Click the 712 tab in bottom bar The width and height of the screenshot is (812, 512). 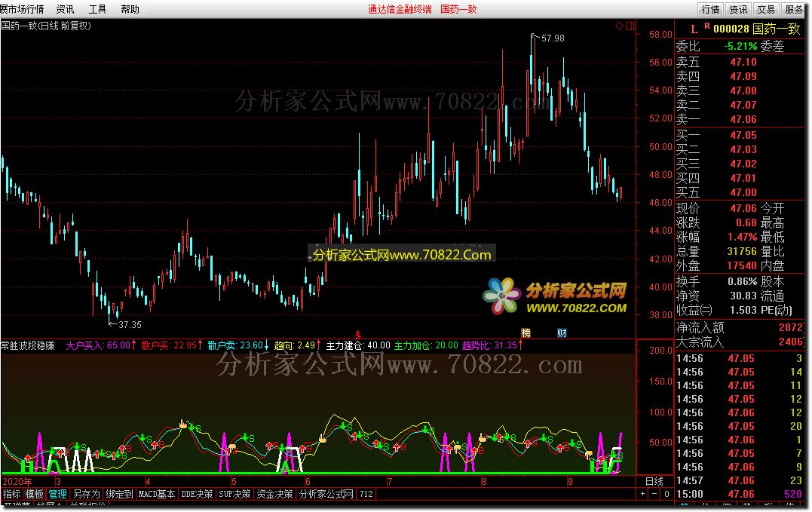click(366, 494)
